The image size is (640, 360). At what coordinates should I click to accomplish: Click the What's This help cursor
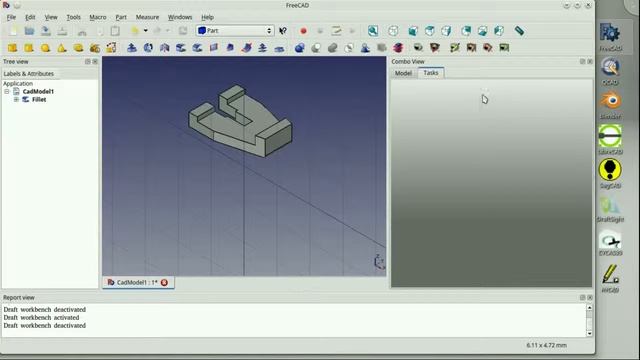[283, 31]
